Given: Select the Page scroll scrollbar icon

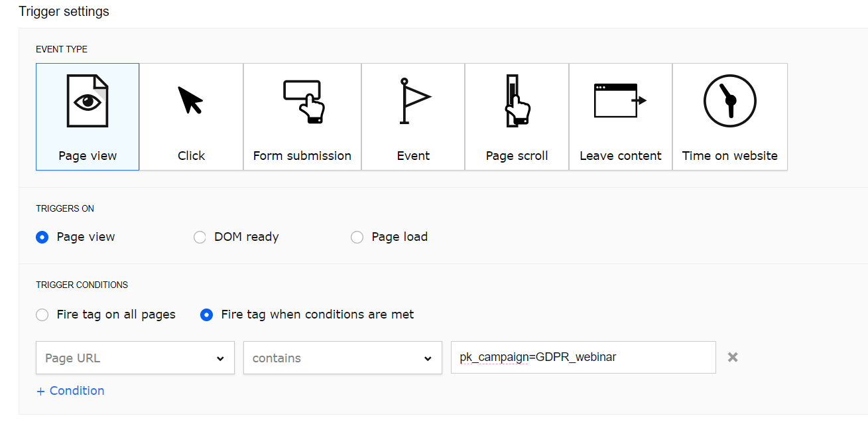Looking at the screenshot, I should tap(517, 102).
